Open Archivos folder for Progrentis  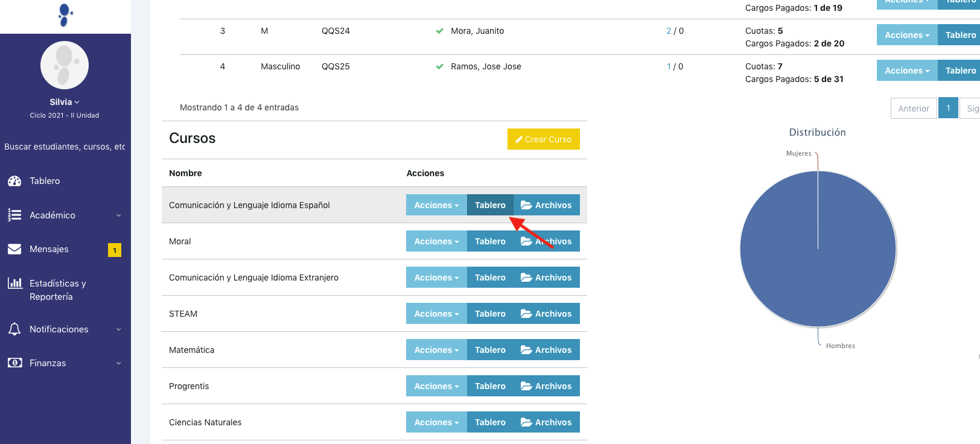tap(547, 386)
